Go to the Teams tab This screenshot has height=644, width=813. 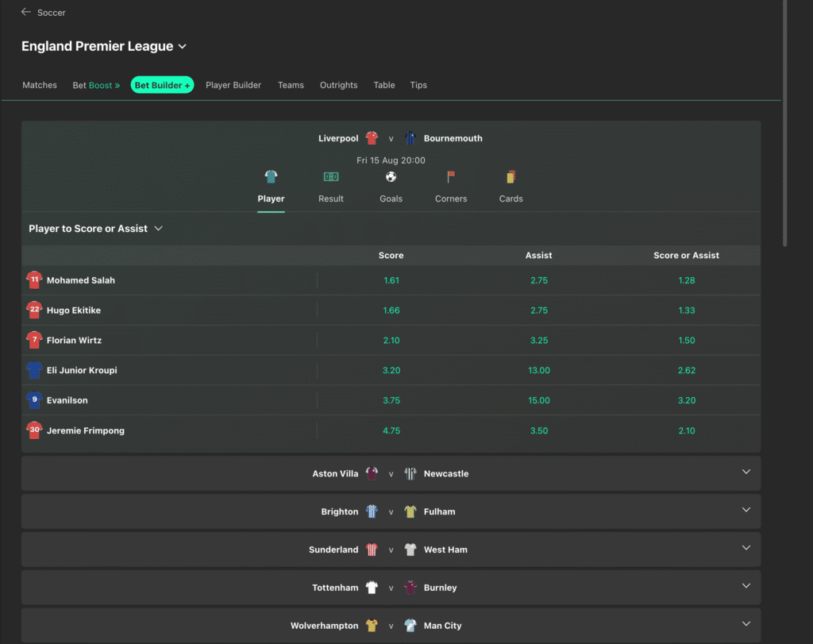pyautogui.click(x=291, y=85)
